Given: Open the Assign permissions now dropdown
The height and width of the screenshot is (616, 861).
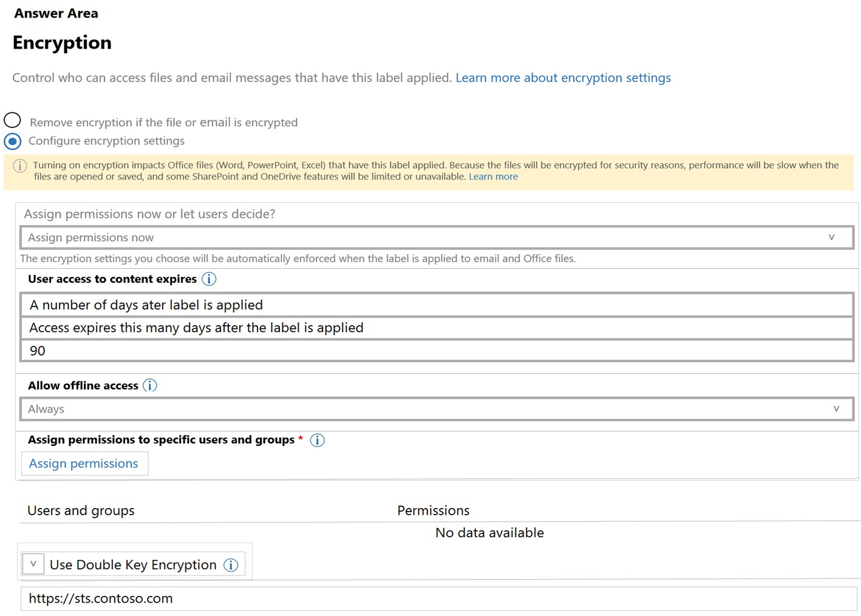Looking at the screenshot, I should (x=436, y=237).
